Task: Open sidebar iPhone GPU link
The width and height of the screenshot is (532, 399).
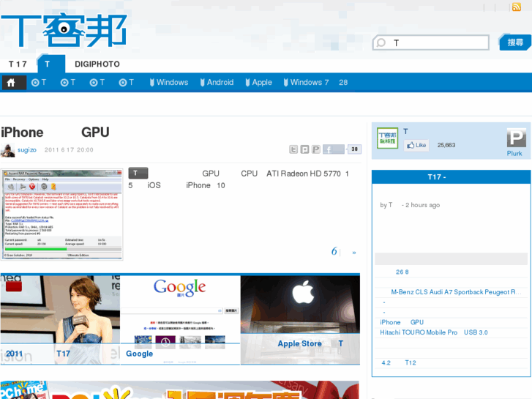Action: (x=402, y=322)
